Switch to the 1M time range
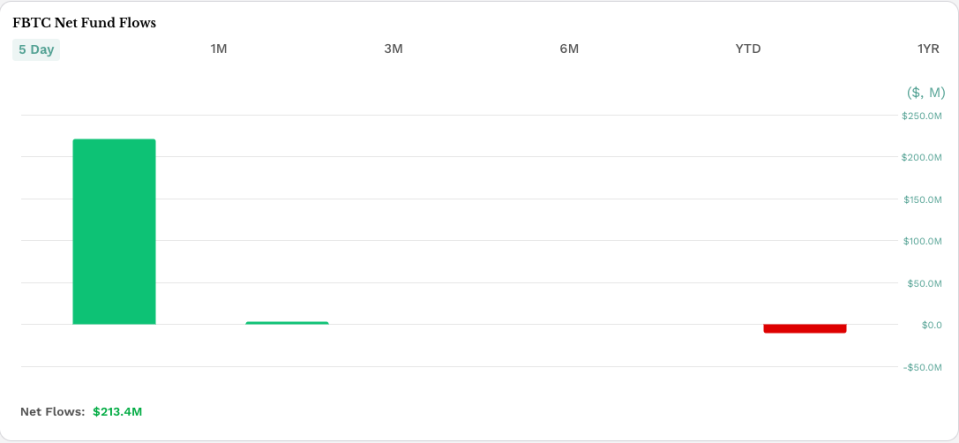The image size is (959, 443). (219, 50)
